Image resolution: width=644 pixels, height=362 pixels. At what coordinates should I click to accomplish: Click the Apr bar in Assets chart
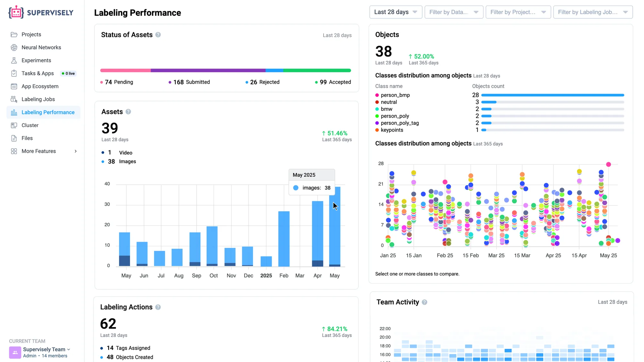click(317, 234)
